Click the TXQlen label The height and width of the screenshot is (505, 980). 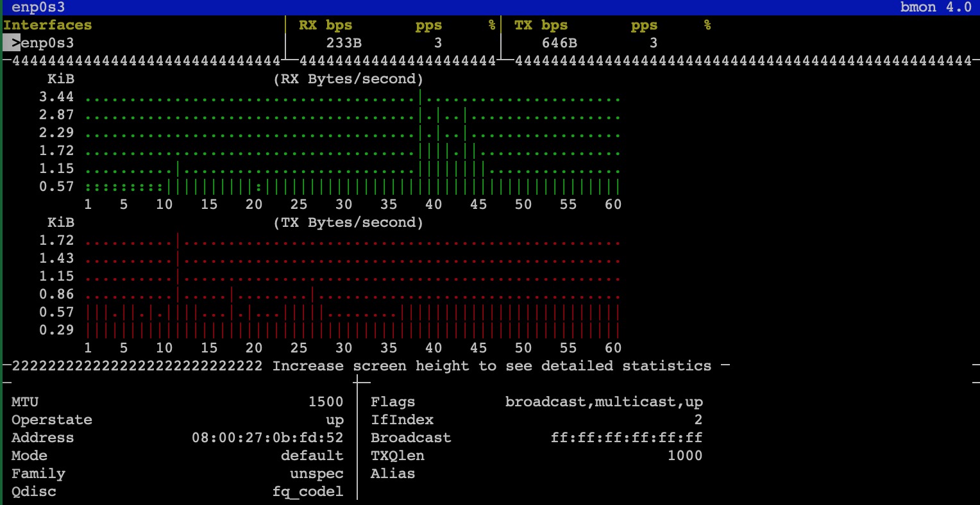click(x=398, y=456)
